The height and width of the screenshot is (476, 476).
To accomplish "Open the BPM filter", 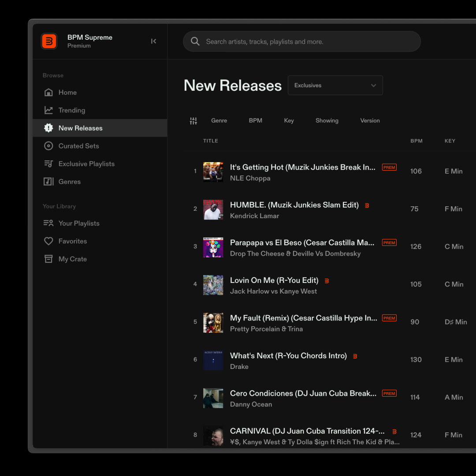I will point(255,120).
